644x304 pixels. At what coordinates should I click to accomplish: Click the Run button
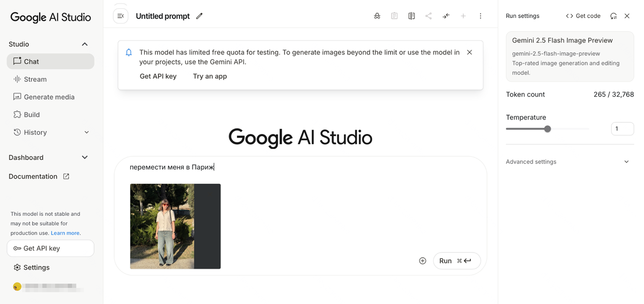[457, 261]
